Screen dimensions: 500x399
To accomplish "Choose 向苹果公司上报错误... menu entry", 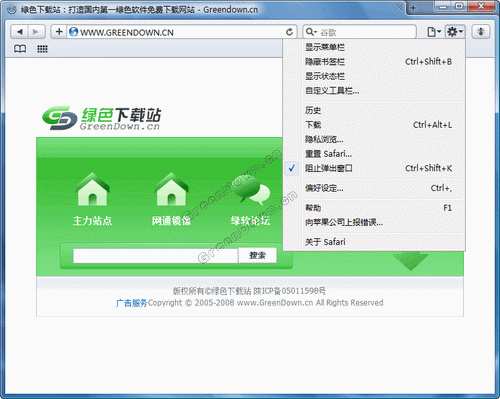I will tap(374, 222).
